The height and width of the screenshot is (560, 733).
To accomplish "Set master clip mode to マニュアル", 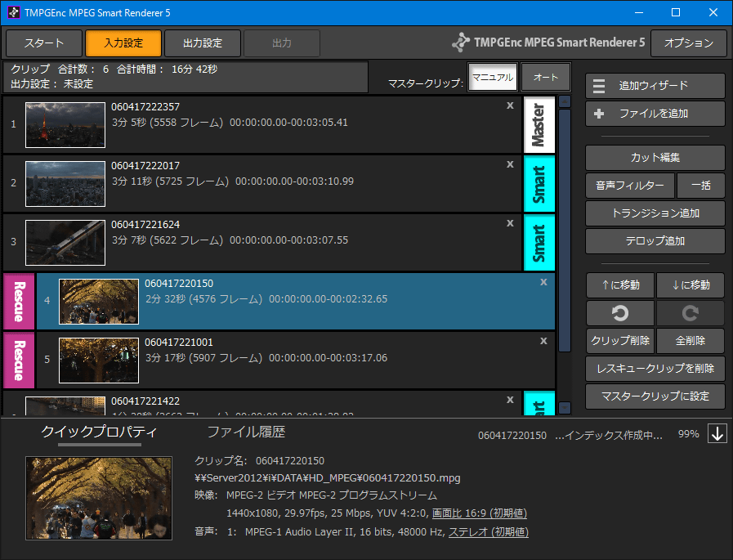I will coord(492,77).
